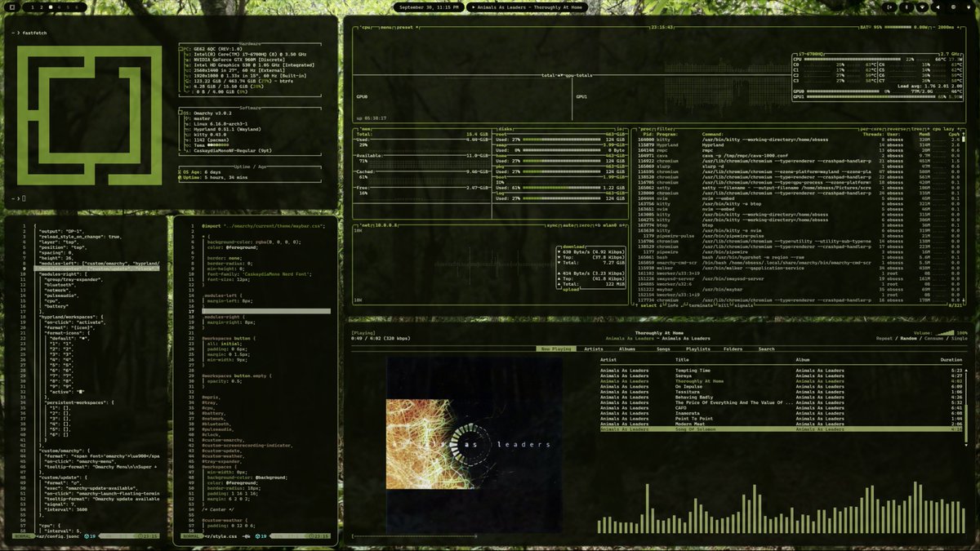The width and height of the screenshot is (980, 551).
Task: Select 'On Impulse' in the rmpc queue
Action: (782, 386)
